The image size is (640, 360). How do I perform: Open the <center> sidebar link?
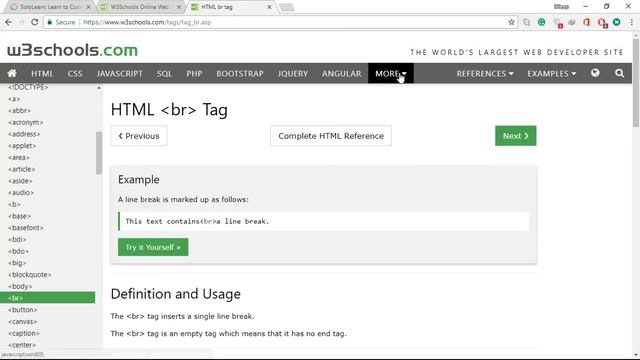click(22, 345)
